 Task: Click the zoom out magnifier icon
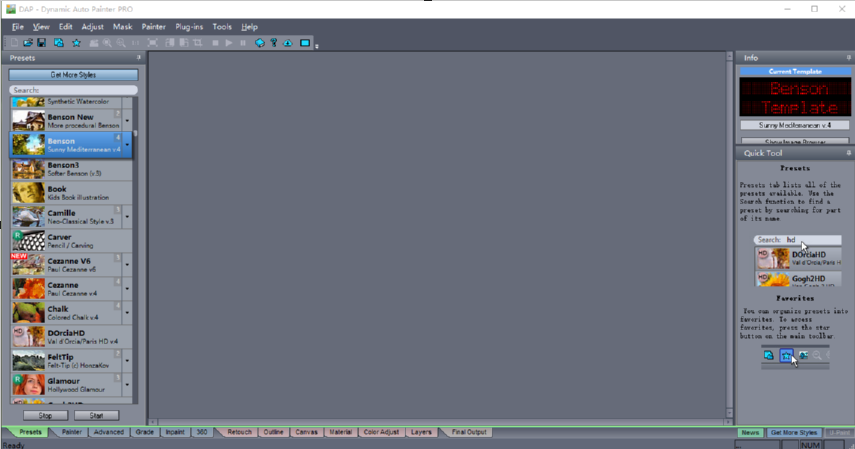121,43
